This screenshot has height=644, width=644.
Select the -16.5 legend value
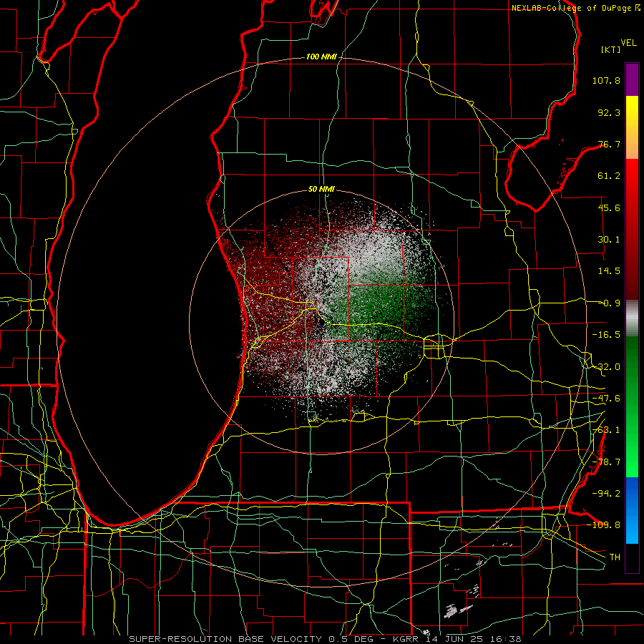click(x=606, y=335)
